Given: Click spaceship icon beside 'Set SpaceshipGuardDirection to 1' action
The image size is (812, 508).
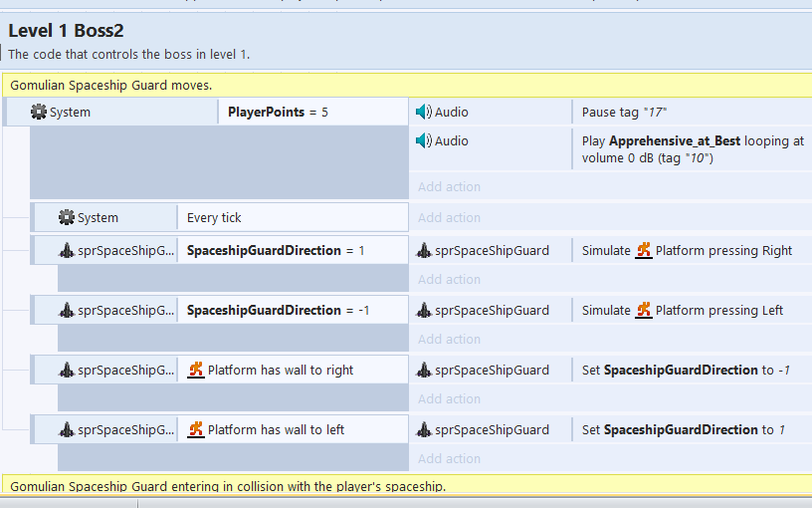Looking at the screenshot, I should [424, 430].
